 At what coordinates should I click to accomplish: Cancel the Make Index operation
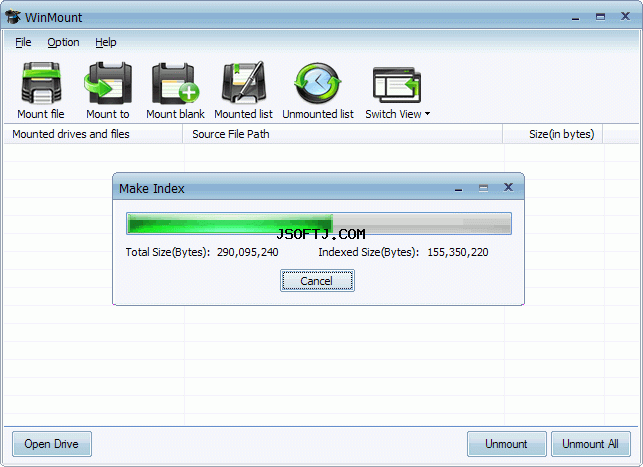(x=317, y=281)
